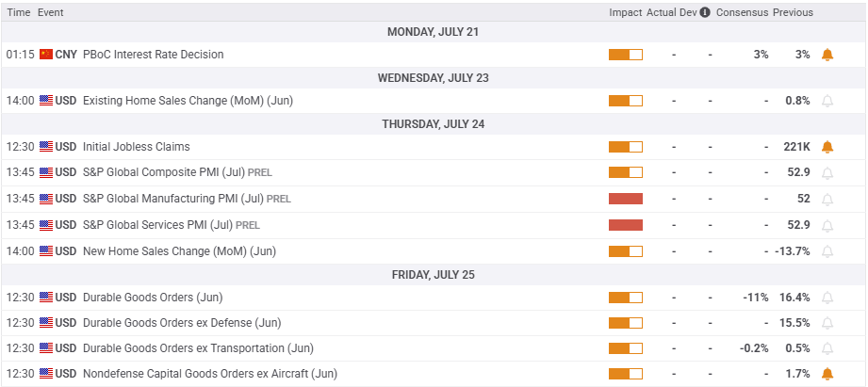Click the Time column header
868x387 pixels.
18,13
